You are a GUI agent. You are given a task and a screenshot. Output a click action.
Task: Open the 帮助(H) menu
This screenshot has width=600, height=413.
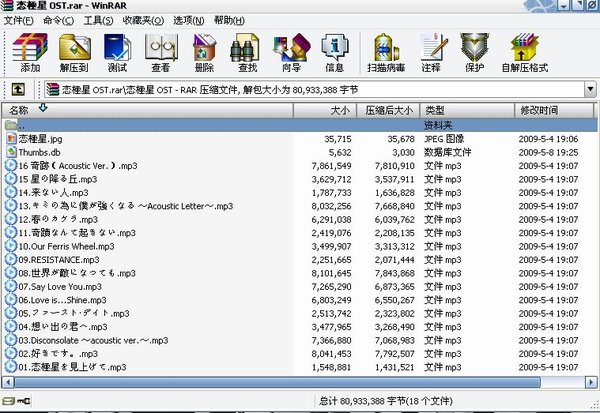click(x=229, y=20)
